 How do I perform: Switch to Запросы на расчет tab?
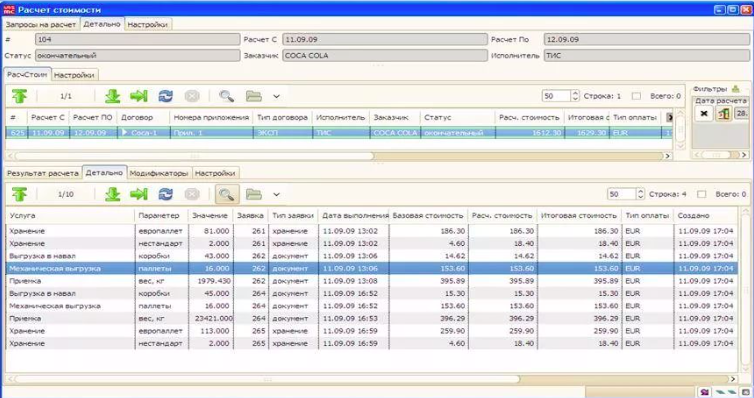(41, 24)
